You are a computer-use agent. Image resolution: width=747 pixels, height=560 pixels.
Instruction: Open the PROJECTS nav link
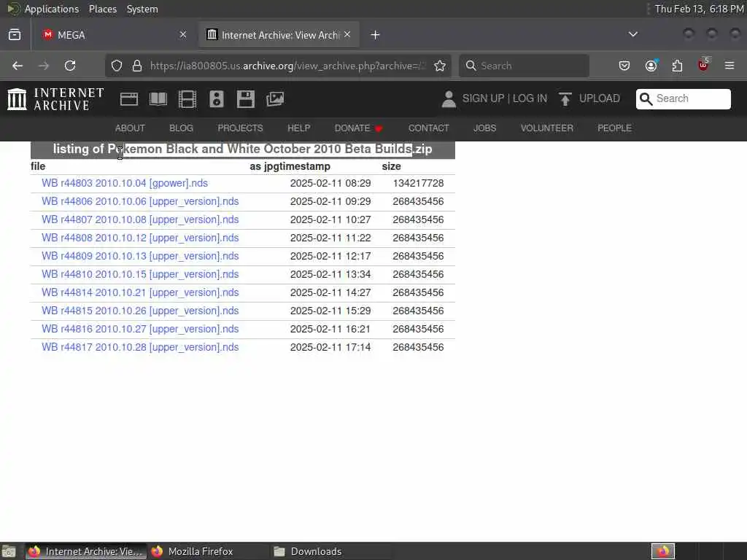pyautogui.click(x=240, y=128)
